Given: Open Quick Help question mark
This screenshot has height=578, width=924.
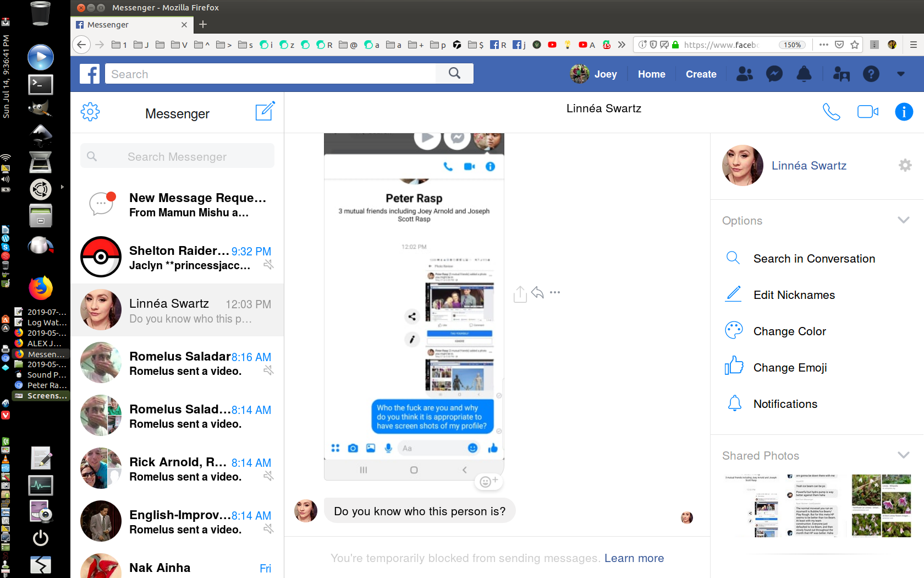Looking at the screenshot, I should [x=871, y=74].
